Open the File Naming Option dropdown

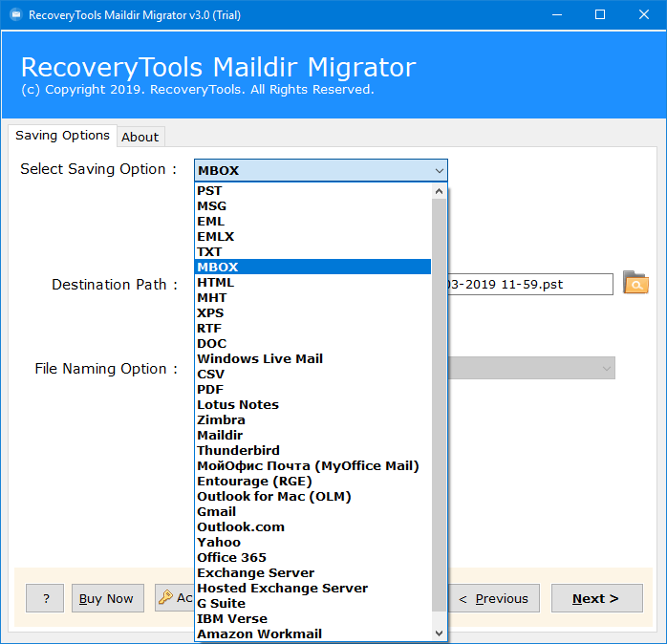pyautogui.click(x=606, y=369)
